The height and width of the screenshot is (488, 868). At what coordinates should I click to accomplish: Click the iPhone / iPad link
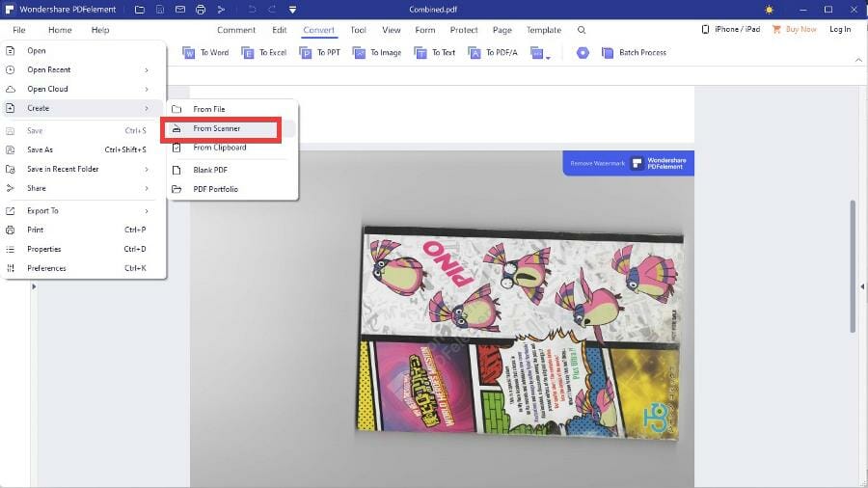[x=731, y=29]
